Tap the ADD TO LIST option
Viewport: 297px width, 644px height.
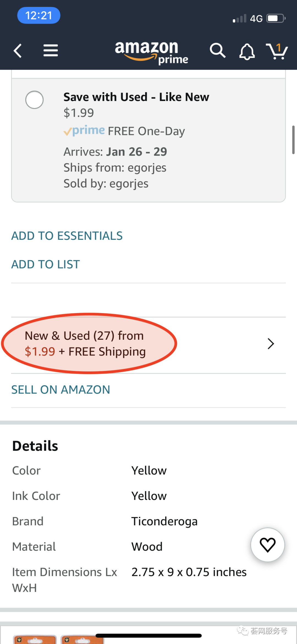(x=45, y=264)
